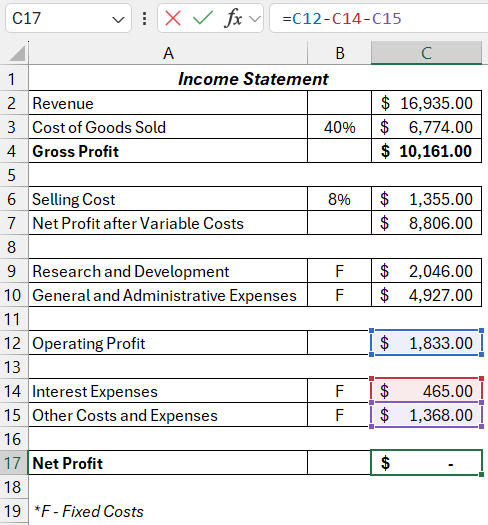Viewport: 488px width, 525px height.
Task: Select the $10,161.00 gross profit value
Action: 426,151
